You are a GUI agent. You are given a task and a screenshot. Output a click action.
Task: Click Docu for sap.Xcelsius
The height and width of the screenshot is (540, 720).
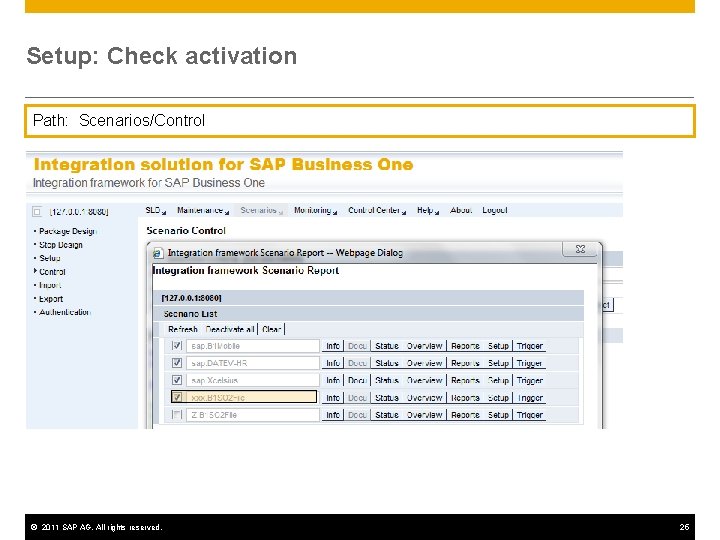(x=357, y=380)
